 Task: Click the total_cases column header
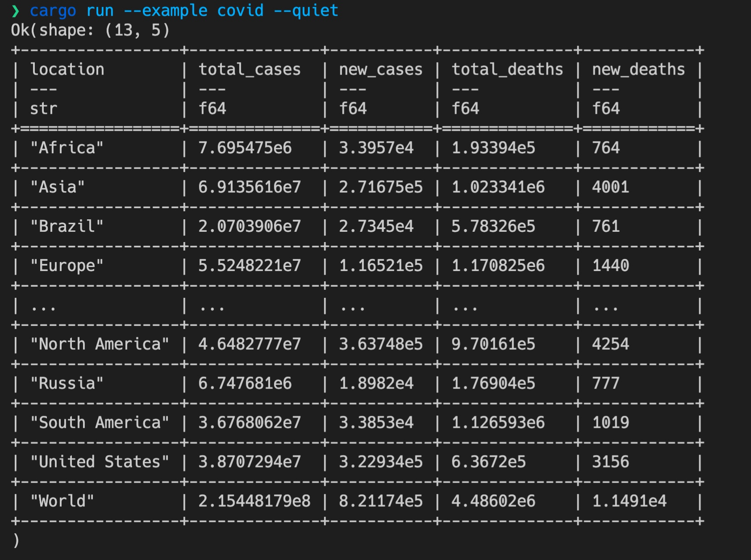coord(249,70)
